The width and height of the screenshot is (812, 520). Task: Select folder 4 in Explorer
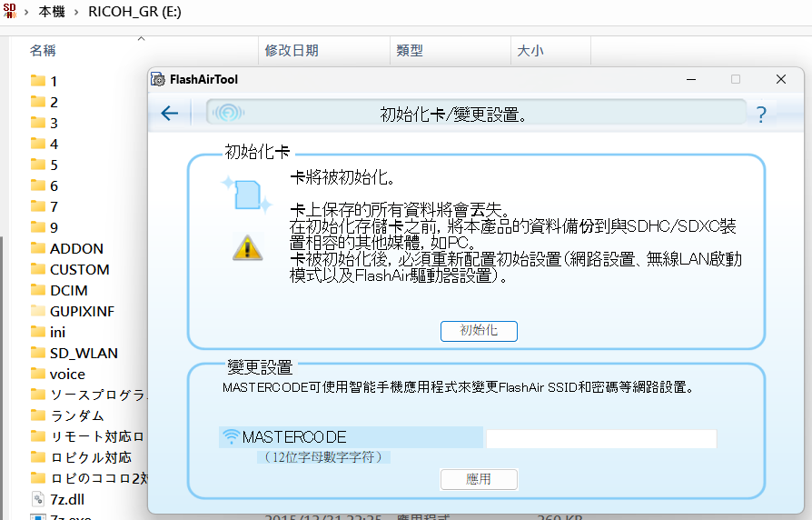click(x=44, y=144)
